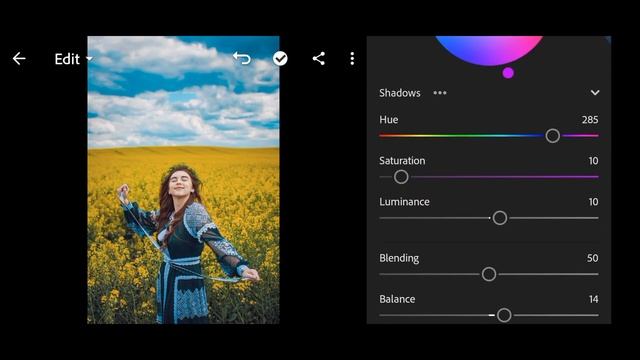Click the magenta color wheel indicator dot
This screenshot has height=360, width=640.
[x=508, y=73]
